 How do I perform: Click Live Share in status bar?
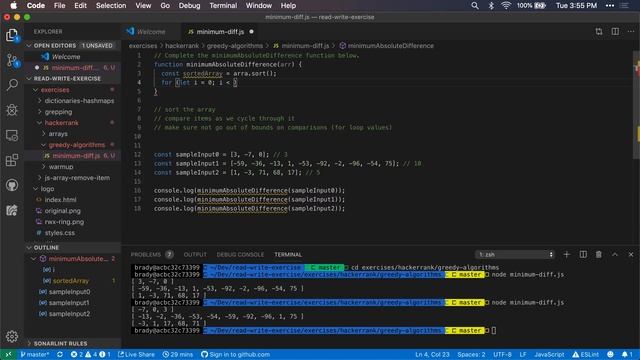pyautogui.click(x=136, y=354)
